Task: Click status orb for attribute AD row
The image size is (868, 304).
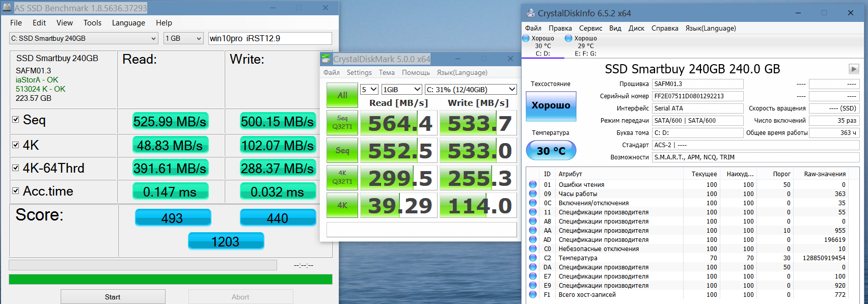Action: (x=533, y=239)
